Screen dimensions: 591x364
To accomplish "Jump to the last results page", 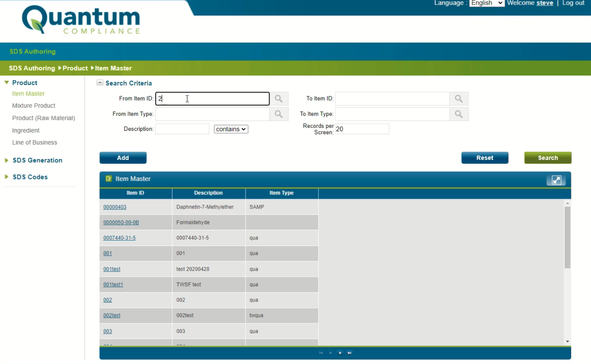I will point(350,353).
